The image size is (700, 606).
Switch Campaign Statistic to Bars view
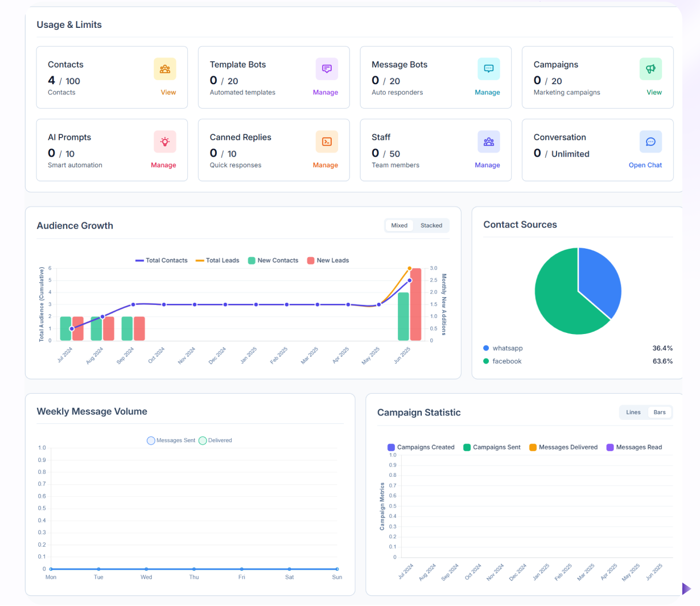[x=660, y=412]
